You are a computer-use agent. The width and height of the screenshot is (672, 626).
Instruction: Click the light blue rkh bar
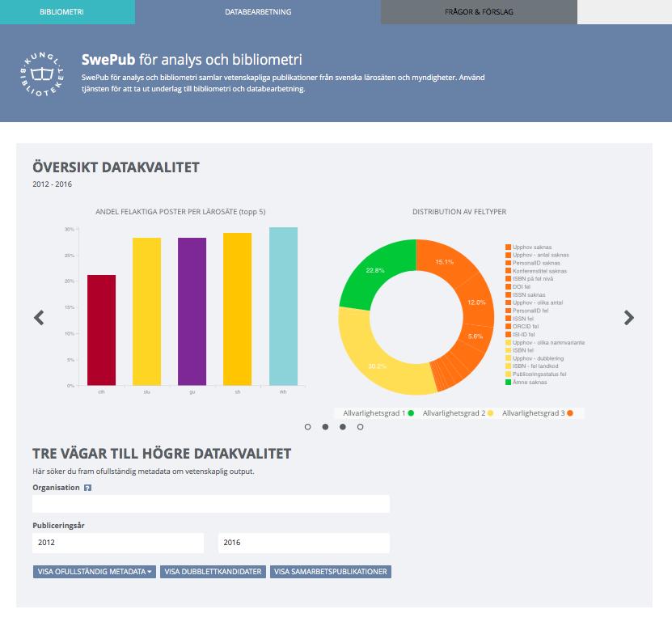click(x=283, y=307)
